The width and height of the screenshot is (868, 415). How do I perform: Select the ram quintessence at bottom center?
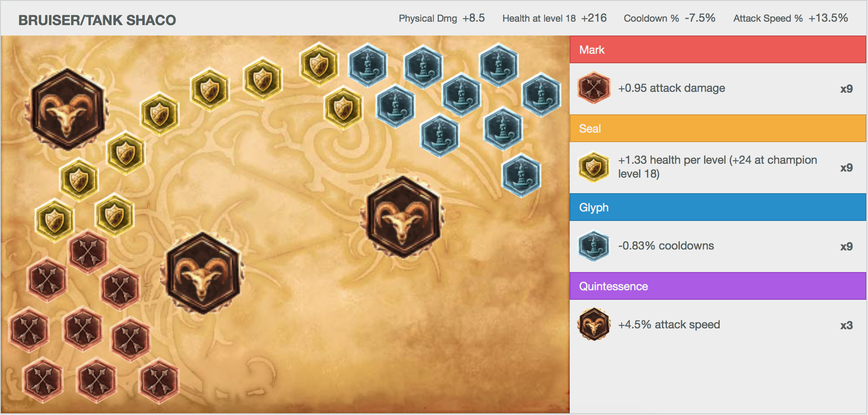(202, 273)
